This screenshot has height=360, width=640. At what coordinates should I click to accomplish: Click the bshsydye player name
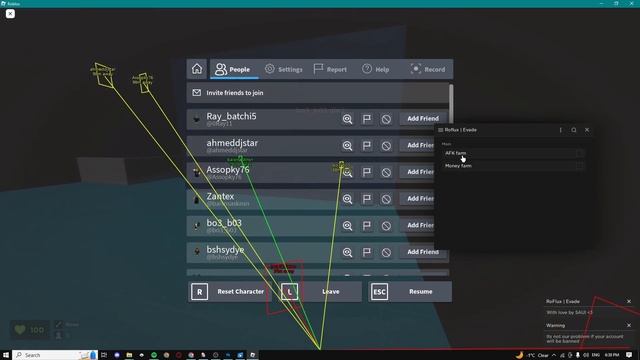[x=225, y=249]
